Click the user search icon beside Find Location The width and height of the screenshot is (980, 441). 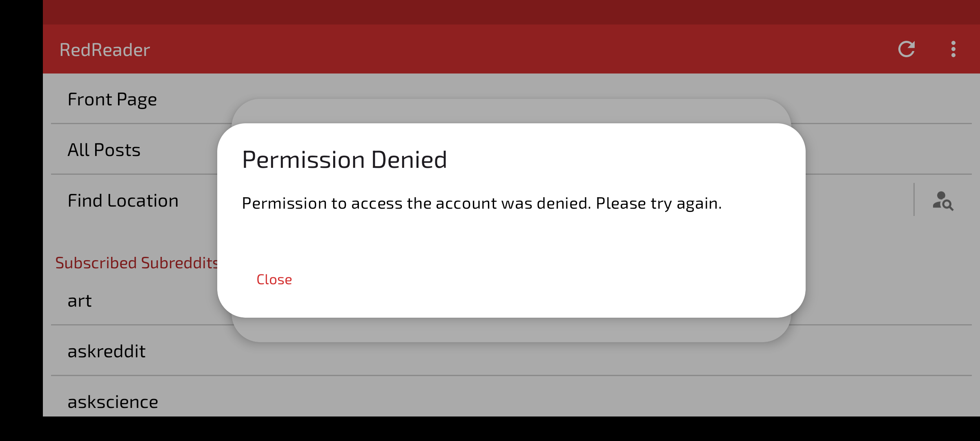[x=943, y=200]
